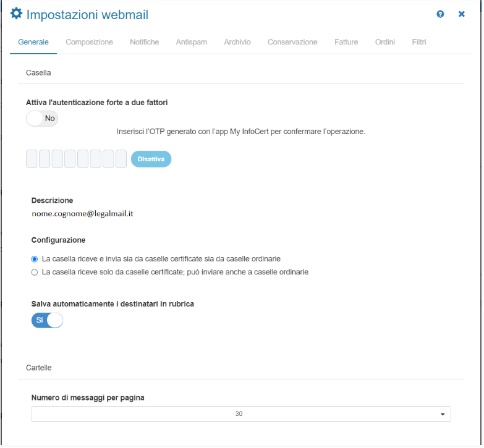Click the last OTP digit box
This screenshot has width=484, height=448.
coord(121,159)
